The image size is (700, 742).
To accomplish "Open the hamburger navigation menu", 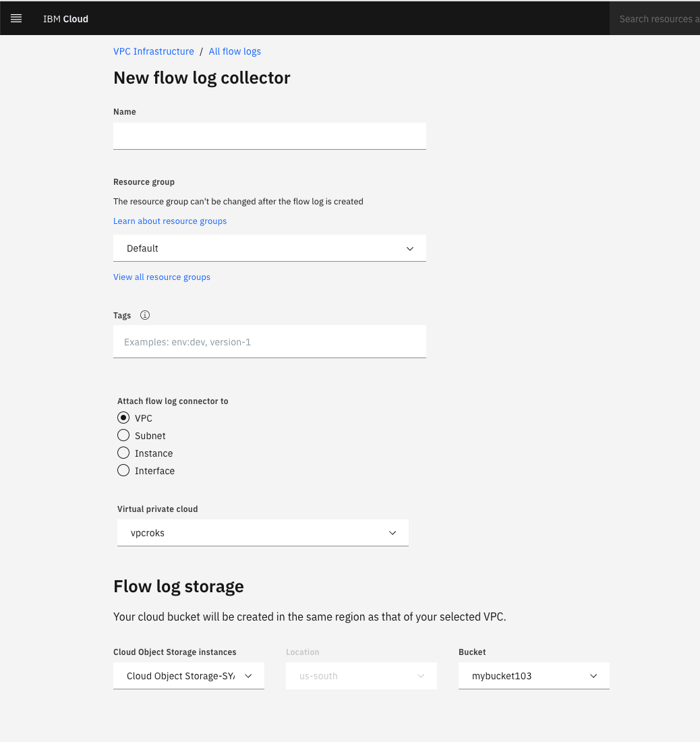I will click(x=16, y=18).
